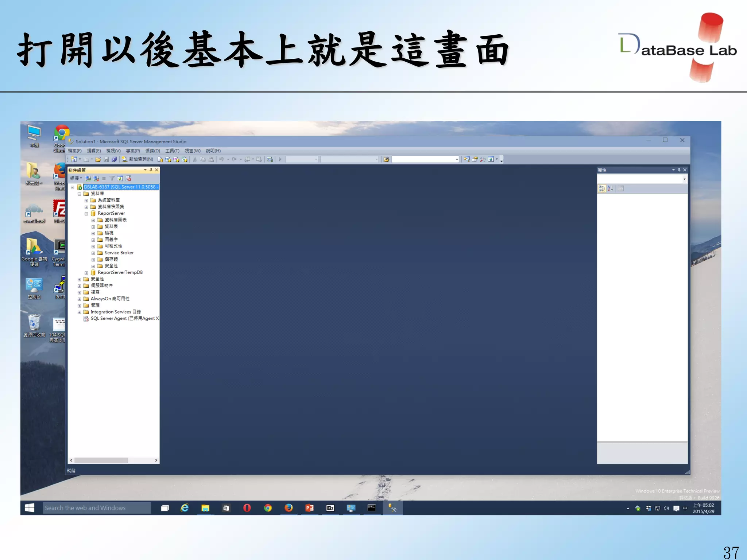Click the Categorized view icon in Properties panel
Viewport: 747px width, 560px height.
pyautogui.click(x=602, y=188)
